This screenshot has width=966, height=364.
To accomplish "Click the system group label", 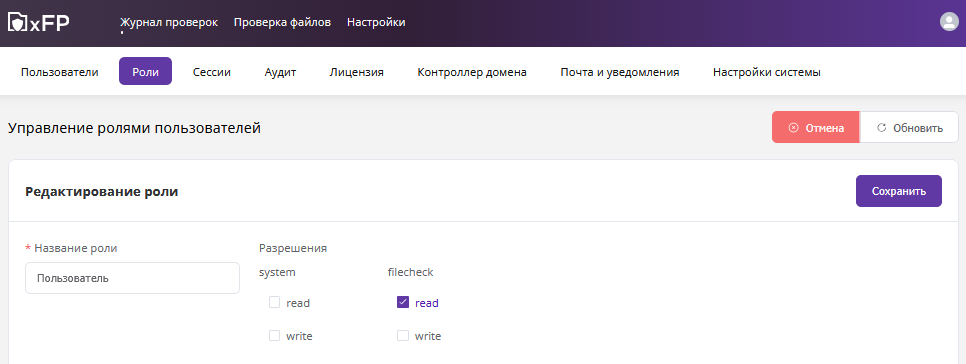I will (277, 272).
